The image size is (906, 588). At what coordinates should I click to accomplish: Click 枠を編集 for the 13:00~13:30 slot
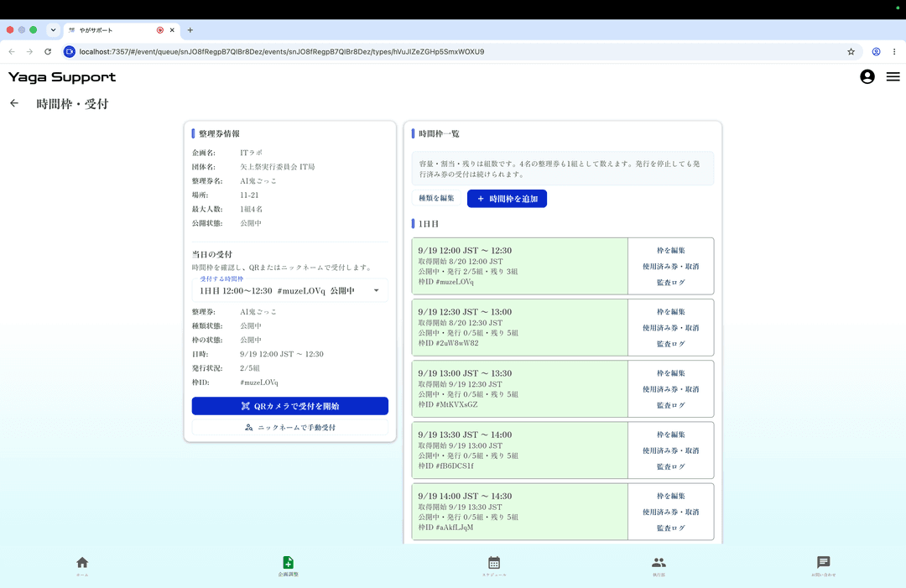click(x=670, y=373)
